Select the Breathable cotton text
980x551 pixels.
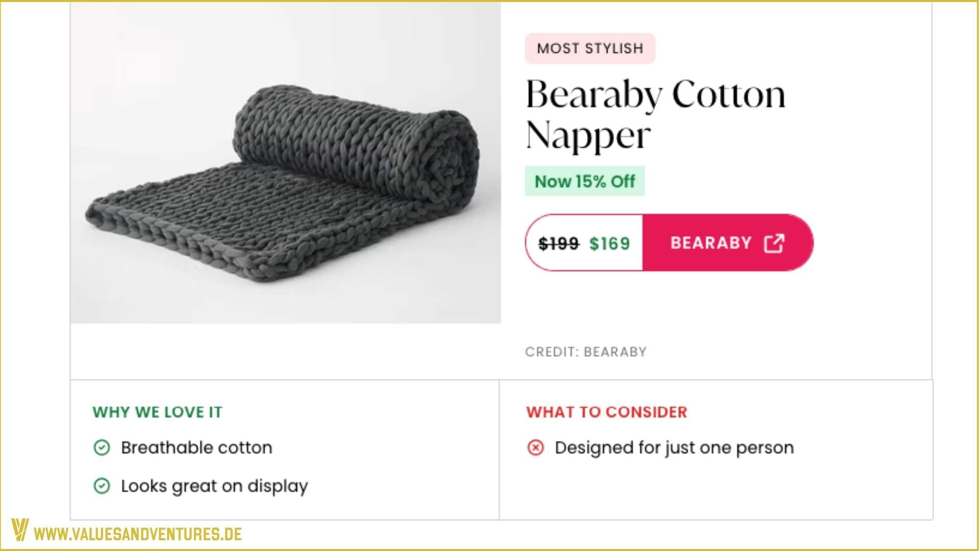click(196, 447)
